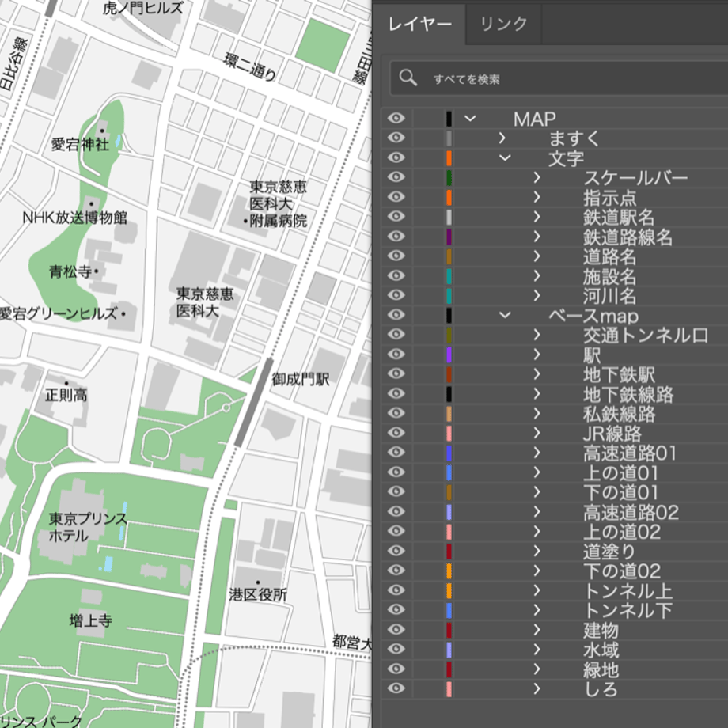Select the 下の道02 layer name
Screen dimensions: 728x728
[x=622, y=571]
